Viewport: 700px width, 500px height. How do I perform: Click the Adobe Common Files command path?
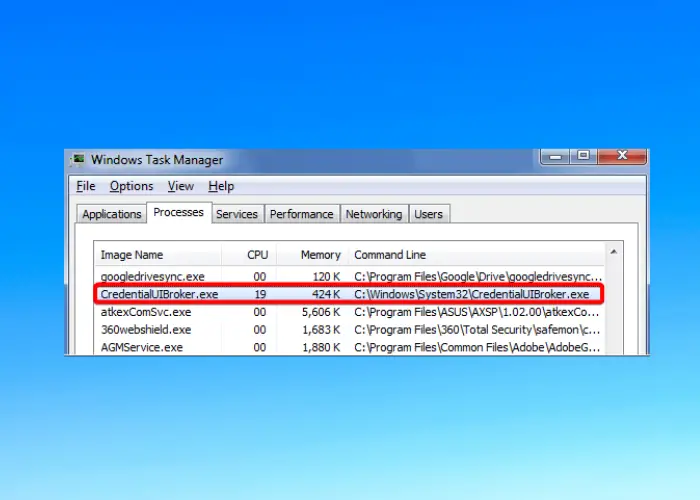point(477,348)
